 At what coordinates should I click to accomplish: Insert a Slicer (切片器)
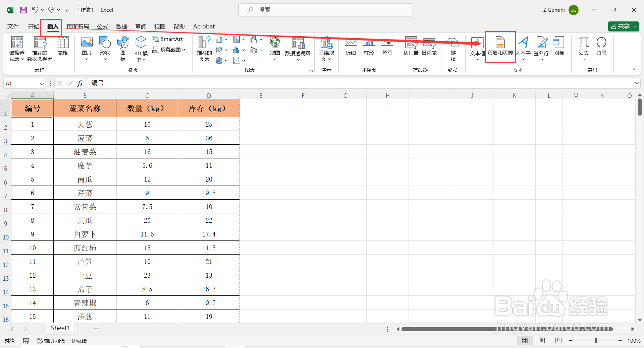point(411,46)
